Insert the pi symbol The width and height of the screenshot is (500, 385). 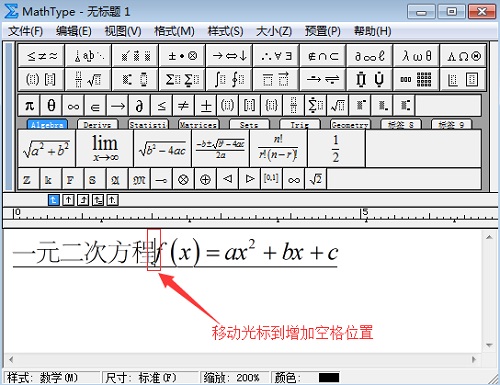pos(29,106)
